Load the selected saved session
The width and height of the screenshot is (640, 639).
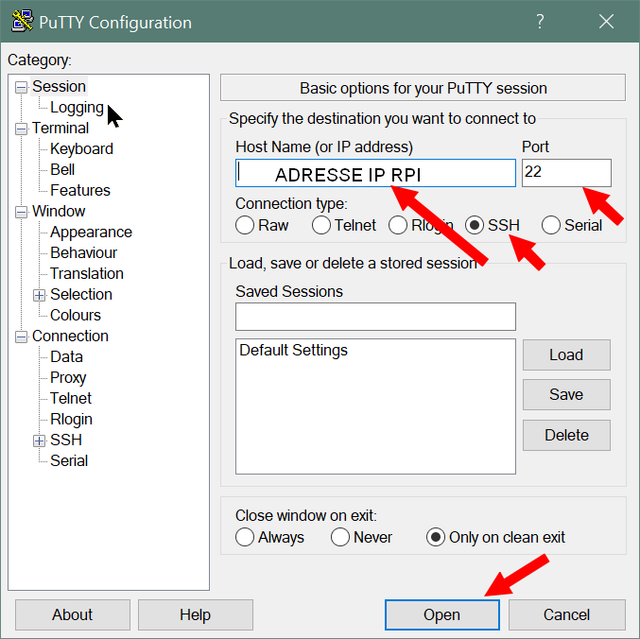point(567,355)
